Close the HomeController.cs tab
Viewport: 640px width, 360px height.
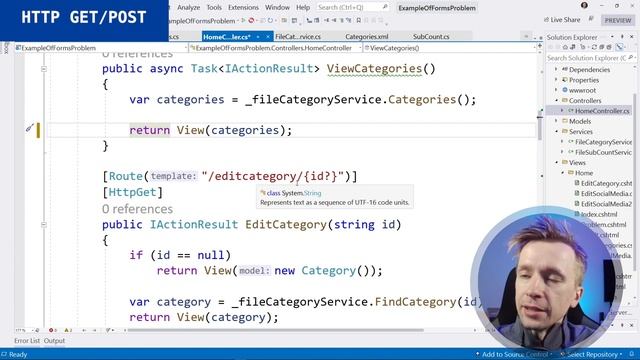pos(268,37)
